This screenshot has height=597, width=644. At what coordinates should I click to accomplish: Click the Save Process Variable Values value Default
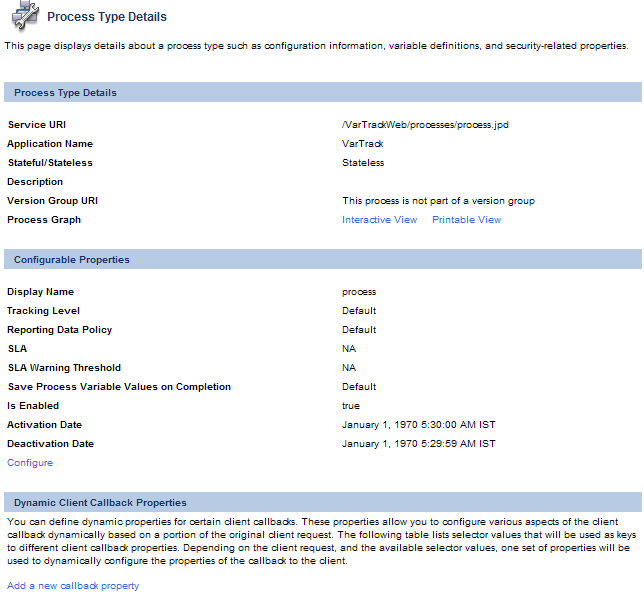coord(359,387)
